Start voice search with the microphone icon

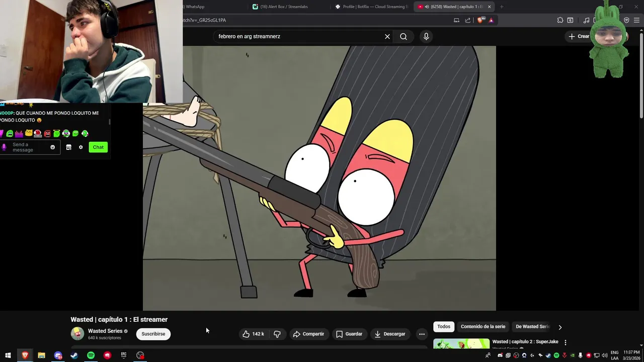click(426, 36)
